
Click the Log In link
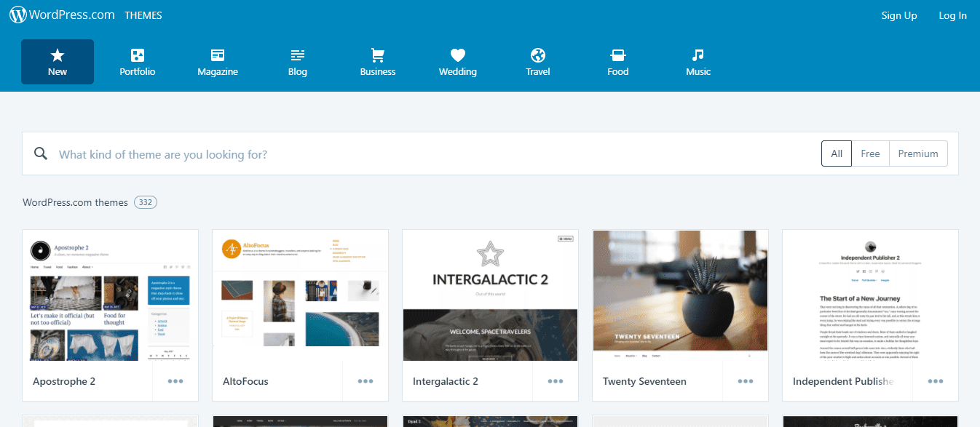(x=952, y=15)
